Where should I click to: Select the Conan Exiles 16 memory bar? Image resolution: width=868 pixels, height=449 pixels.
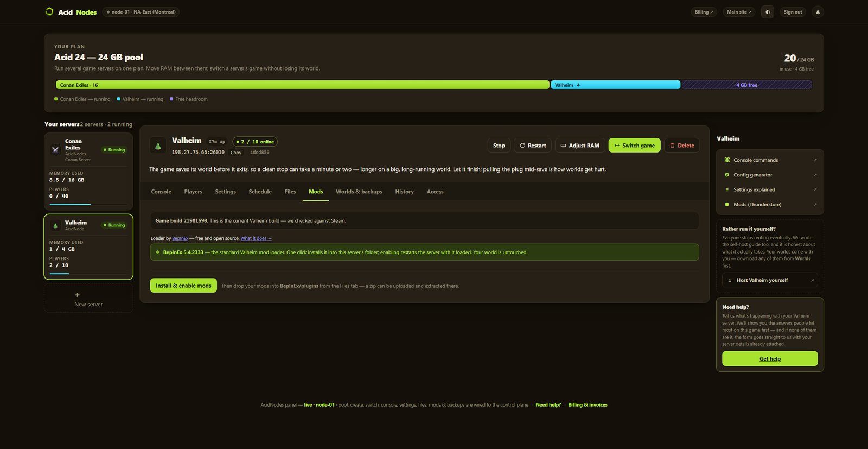point(303,85)
